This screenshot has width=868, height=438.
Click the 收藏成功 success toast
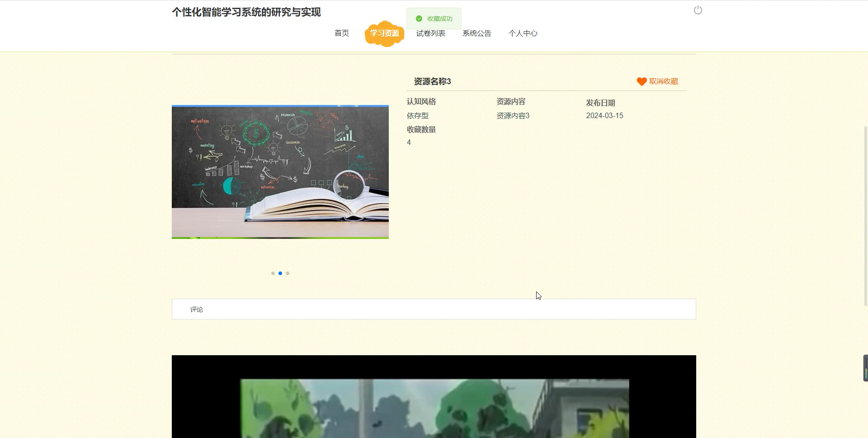click(434, 19)
